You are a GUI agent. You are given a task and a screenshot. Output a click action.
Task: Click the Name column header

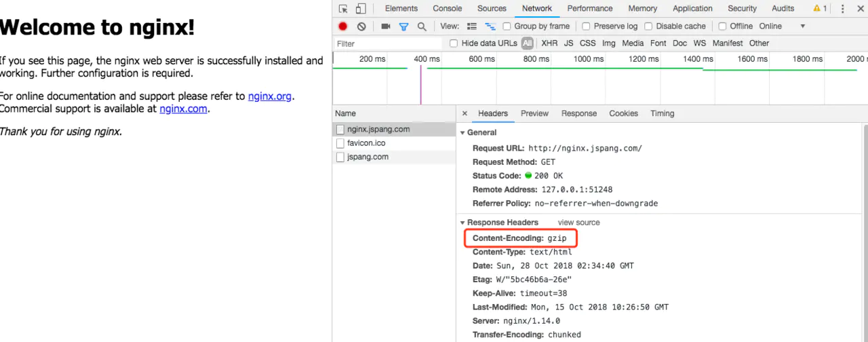click(x=394, y=113)
